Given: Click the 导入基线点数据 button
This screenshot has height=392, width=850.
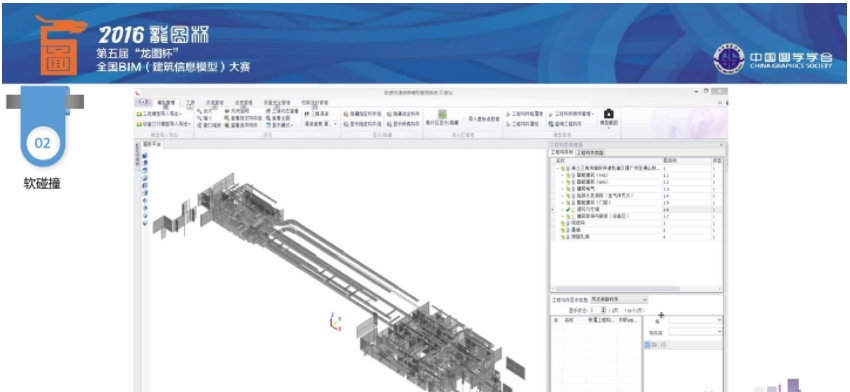Looking at the screenshot, I should click(484, 119).
